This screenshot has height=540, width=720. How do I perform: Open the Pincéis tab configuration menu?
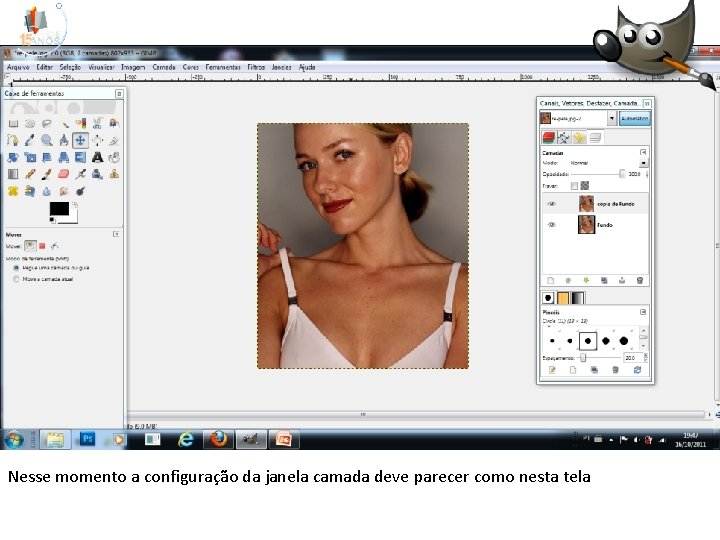(x=643, y=312)
